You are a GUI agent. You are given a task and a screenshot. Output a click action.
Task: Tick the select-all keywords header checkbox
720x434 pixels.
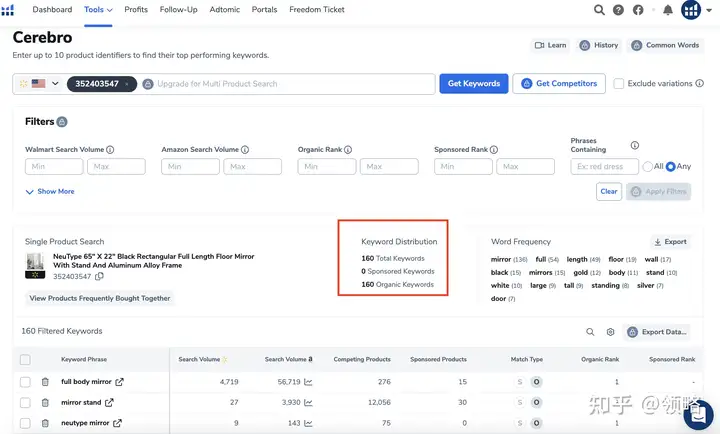(25, 360)
